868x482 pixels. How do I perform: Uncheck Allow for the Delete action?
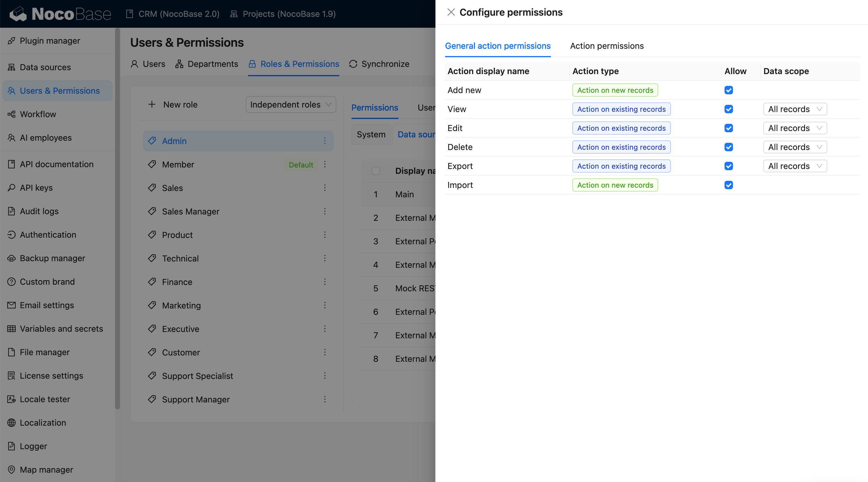pos(728,147)
